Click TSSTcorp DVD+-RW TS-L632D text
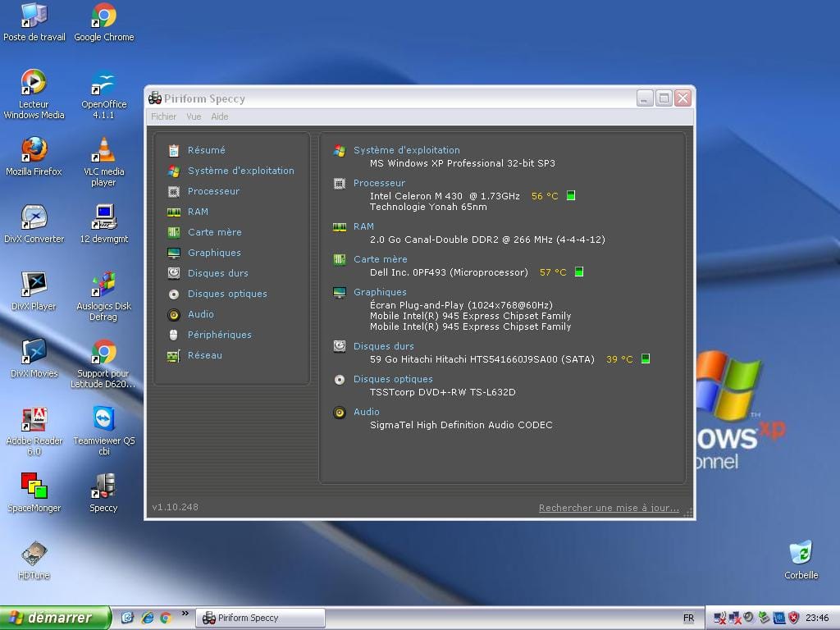This screenshot has width=840, height=630. point(442,392)
